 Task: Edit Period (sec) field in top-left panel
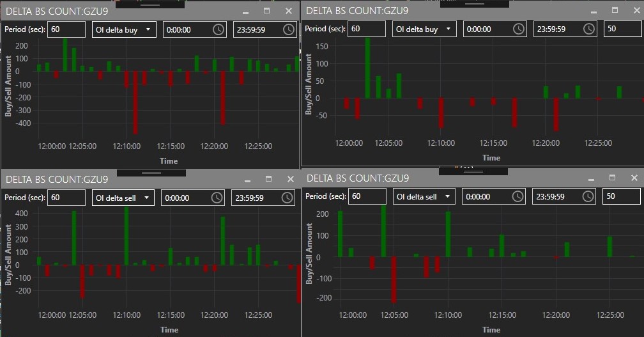pyautogui.click(x=66, y=29)
